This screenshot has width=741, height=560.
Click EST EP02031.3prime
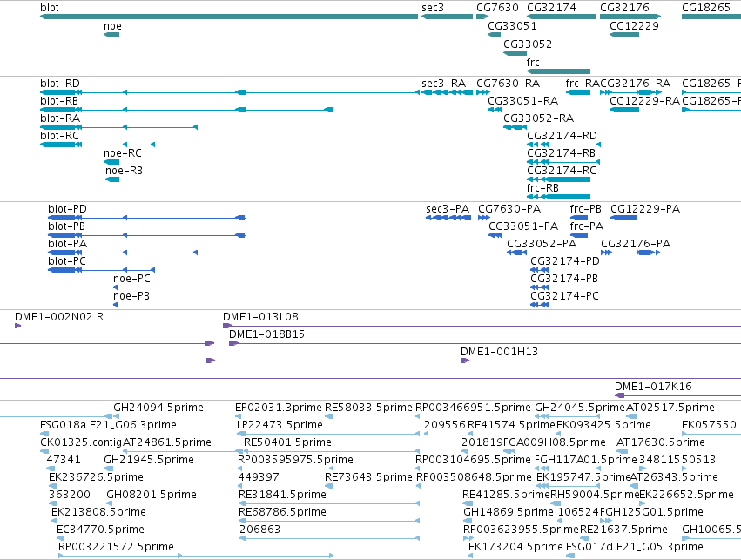(x=279, y=408)
